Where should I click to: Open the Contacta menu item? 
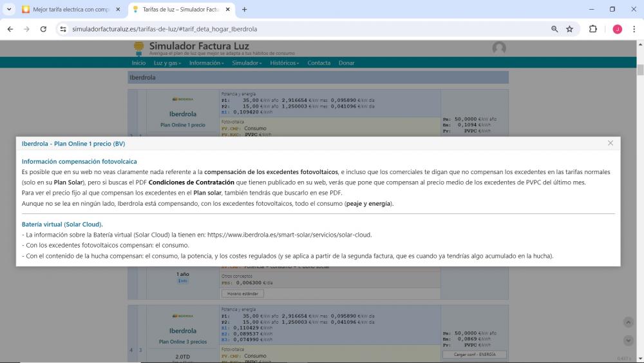click(319, 63)
